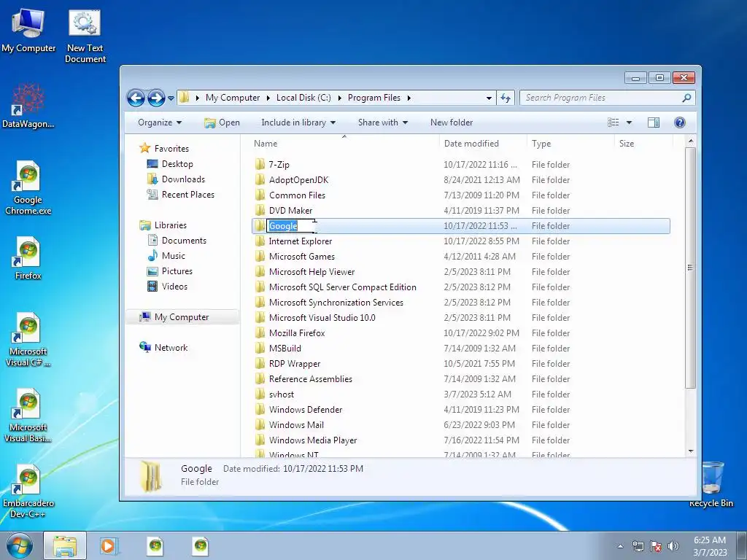Viewport: 747px width, 560px height.
Task: Select the Microsoft Games folder
Action: 301,257
